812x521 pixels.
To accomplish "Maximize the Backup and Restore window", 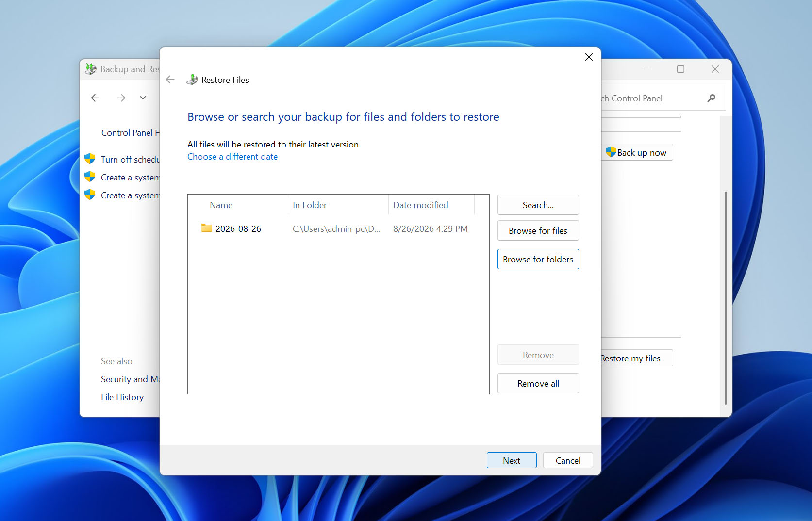I will coord(680,69).
